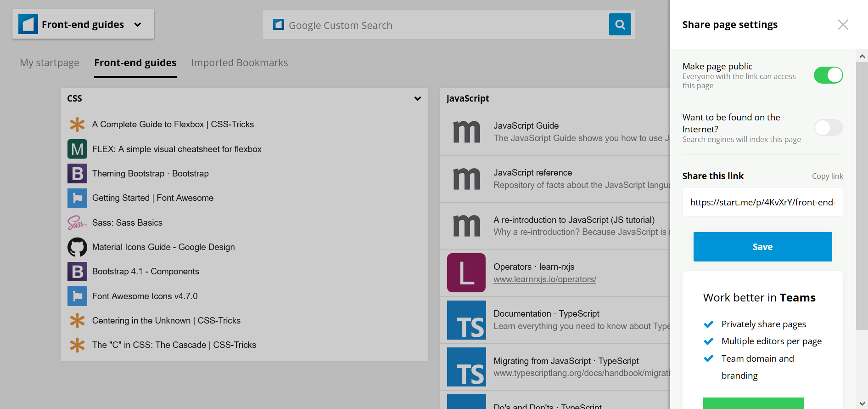
Task: Click the TS icon beside Documentation TypeScript
Action: [x=466, y=320]
